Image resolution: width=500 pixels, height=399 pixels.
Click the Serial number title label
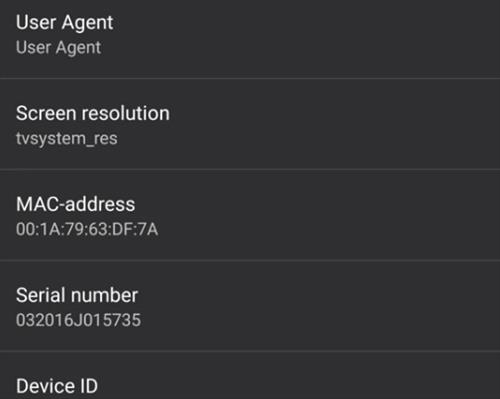tap(77, 295)
